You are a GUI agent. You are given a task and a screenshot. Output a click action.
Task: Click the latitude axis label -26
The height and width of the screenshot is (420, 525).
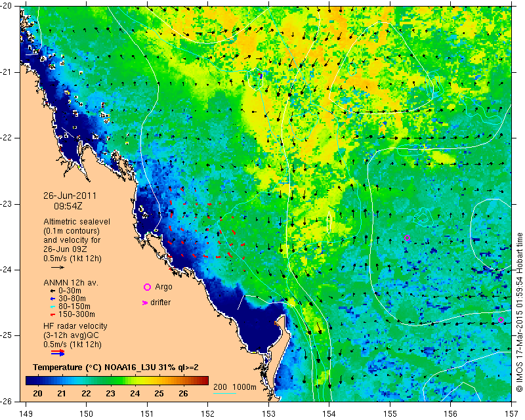[x=6, y=402]
